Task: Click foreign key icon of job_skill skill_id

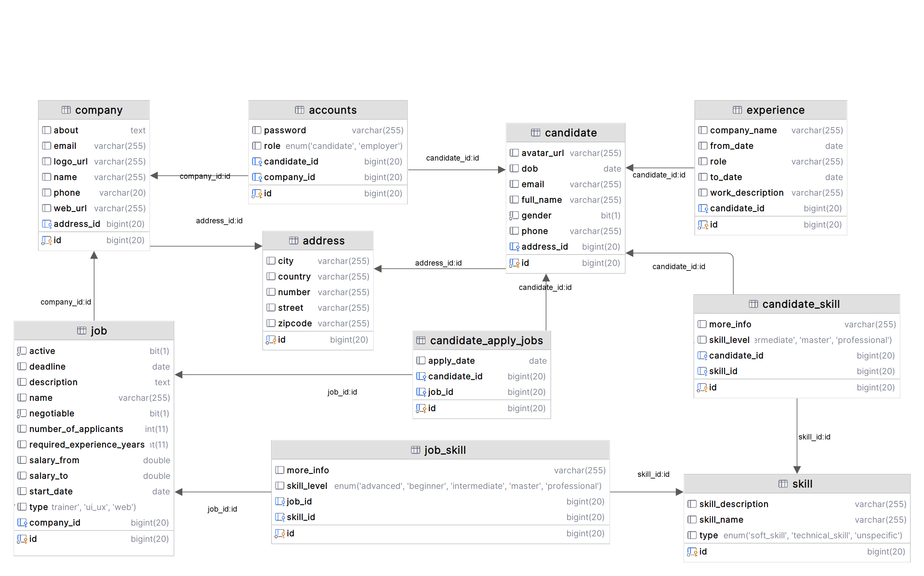Action: click(280, 517)
